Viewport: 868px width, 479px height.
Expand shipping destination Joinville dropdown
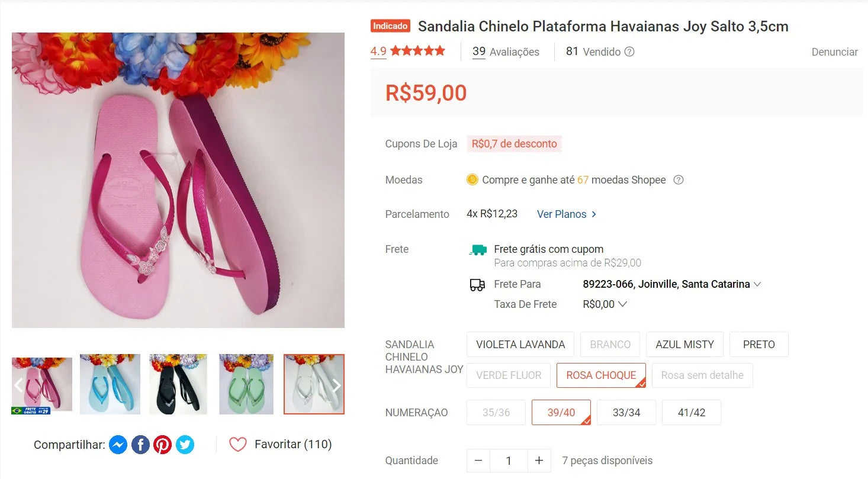pos(757,284)
